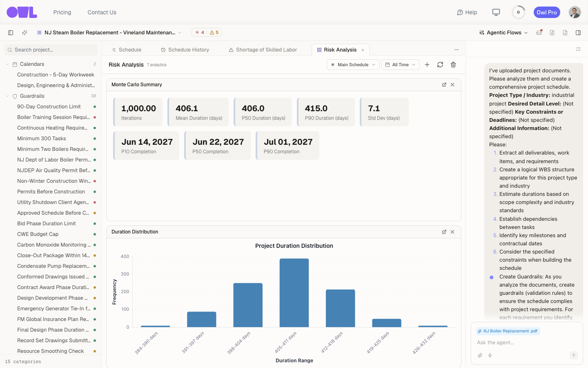Click the warning count badge showing 5
Image resolution: width=588 pixels, height=368 pixels.
pos(214,33)
